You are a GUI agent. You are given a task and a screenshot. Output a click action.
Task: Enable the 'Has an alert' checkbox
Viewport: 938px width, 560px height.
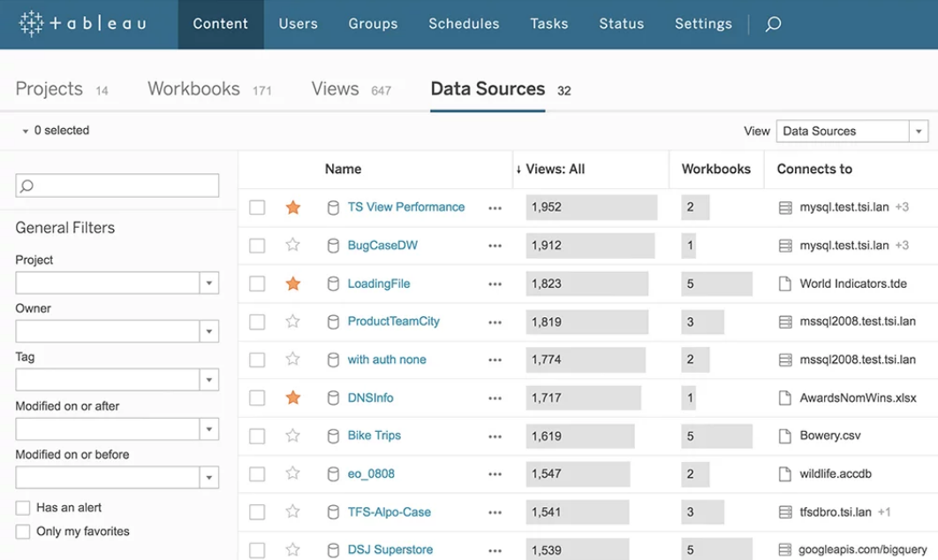click(22, 507)
